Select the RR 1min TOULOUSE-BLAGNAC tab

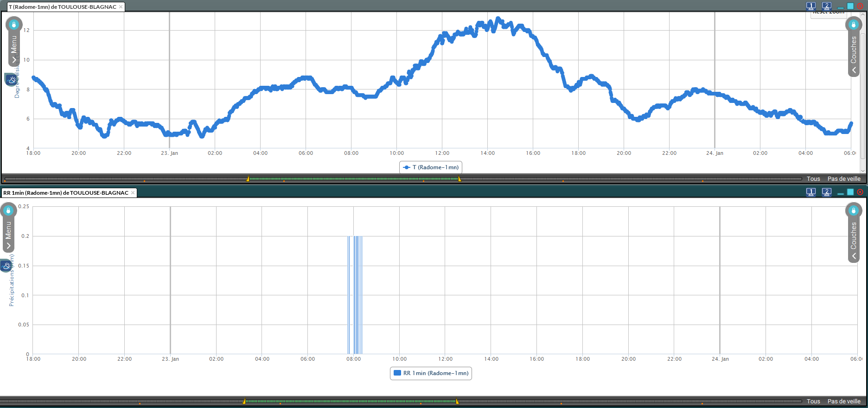tap(65, 193)
